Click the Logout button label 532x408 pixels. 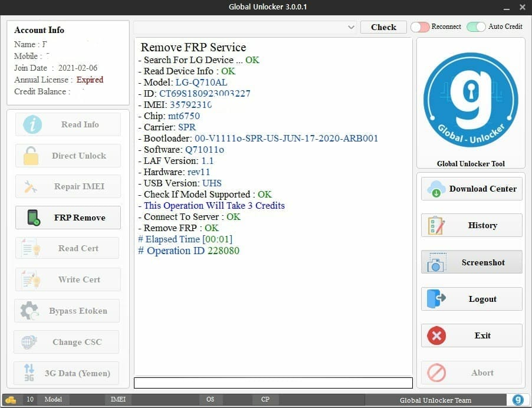[482, 299]
